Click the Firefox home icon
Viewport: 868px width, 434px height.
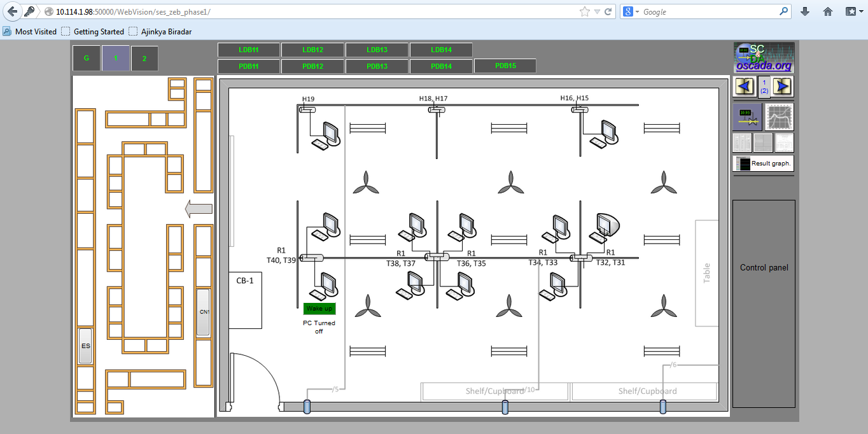pos(828,11)
